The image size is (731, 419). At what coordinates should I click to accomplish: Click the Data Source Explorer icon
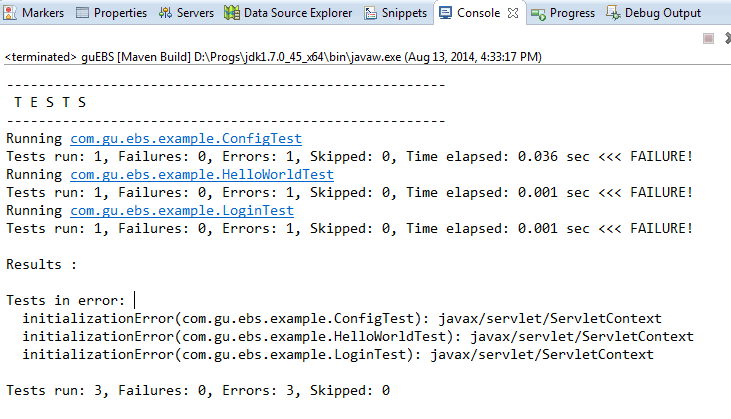232,13
